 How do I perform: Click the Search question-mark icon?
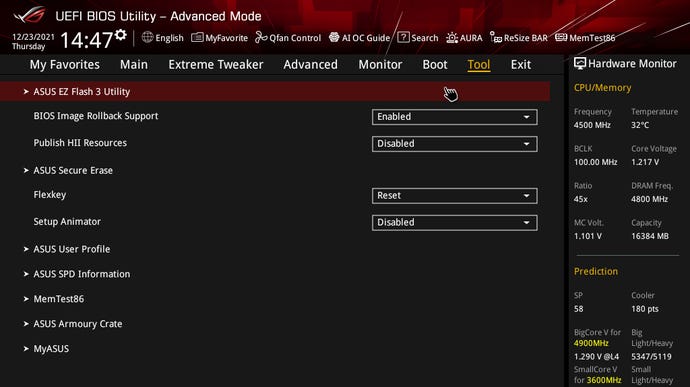pos(403,37)
